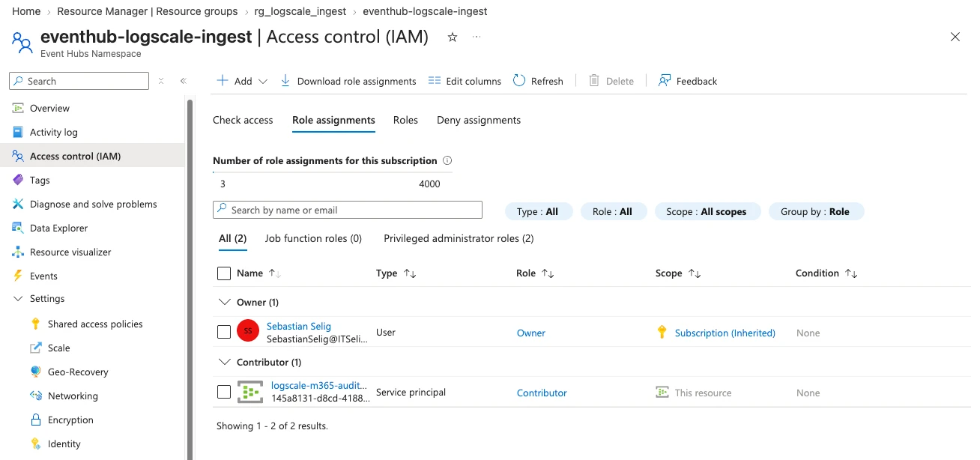This screenshot has width=980, height=460.
Task: Click Download role assignments button
Action: (348, 81)
